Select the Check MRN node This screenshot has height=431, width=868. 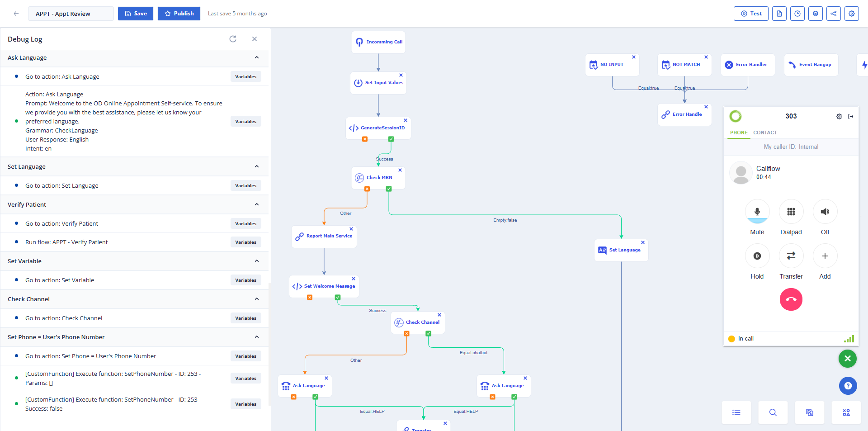tap(378, 178)
